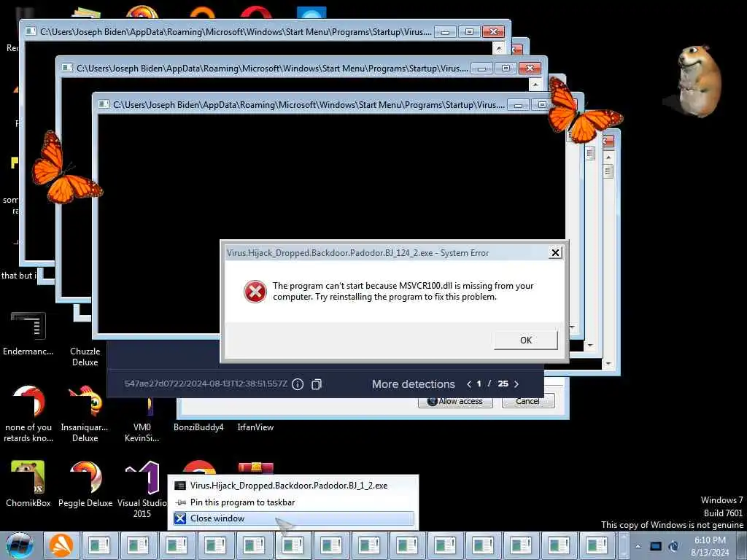
Task: Show hidden system tray icons
Action: [x=638, y=546]
